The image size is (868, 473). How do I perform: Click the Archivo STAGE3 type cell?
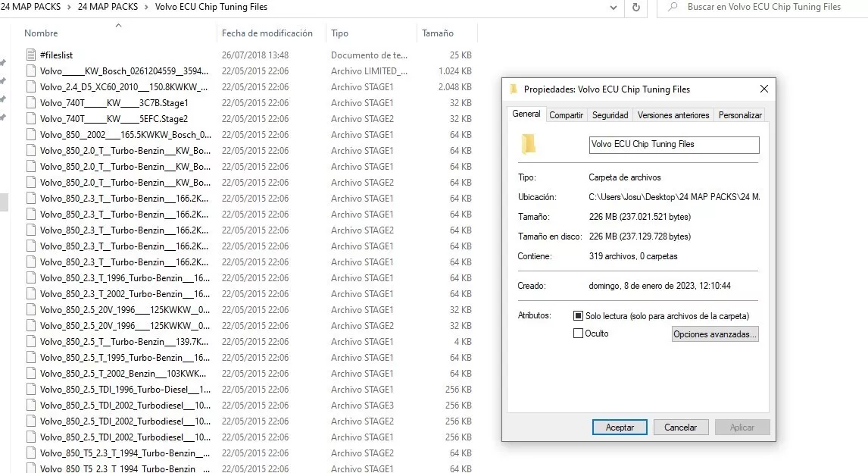click(362, 406)
